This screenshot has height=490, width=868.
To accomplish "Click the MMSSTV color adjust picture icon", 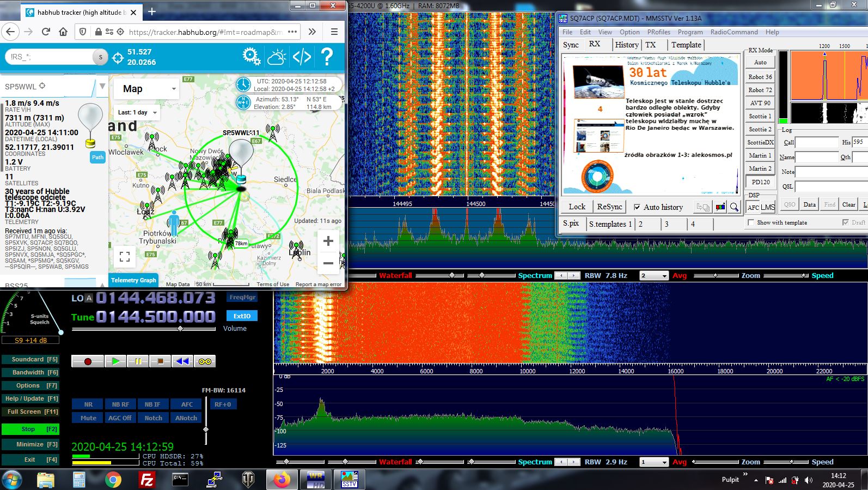I will click(x=720, y=207).
